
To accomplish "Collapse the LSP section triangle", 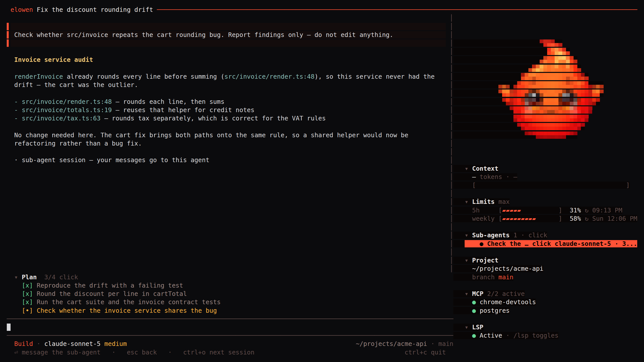I will click(x=466, y=327).
